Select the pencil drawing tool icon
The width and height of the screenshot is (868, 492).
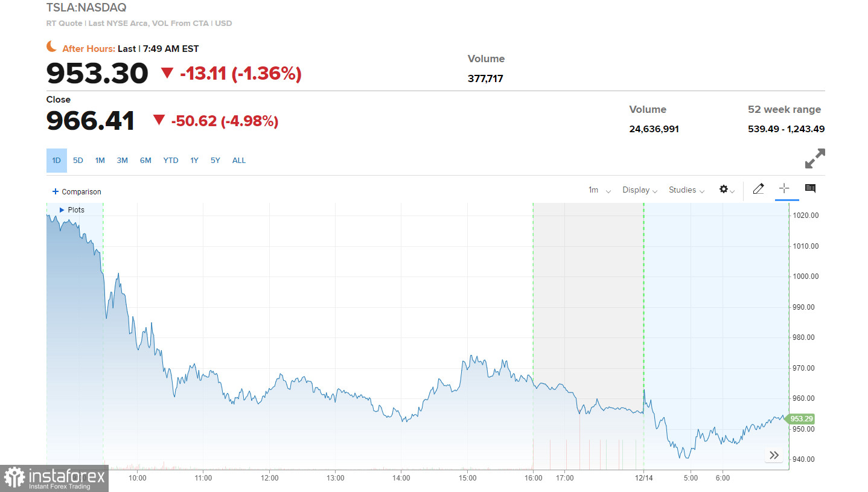[x=759, y=189]
